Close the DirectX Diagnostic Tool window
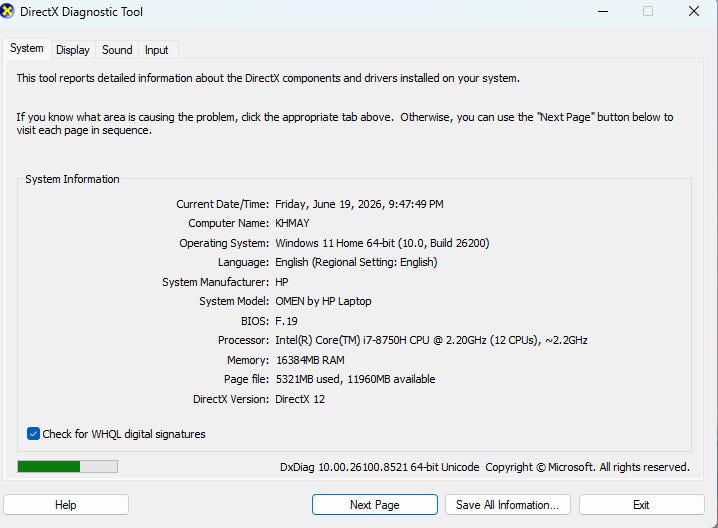Image resolution: width=718 pixels, height=528 pixels. [x=694, y=11]
